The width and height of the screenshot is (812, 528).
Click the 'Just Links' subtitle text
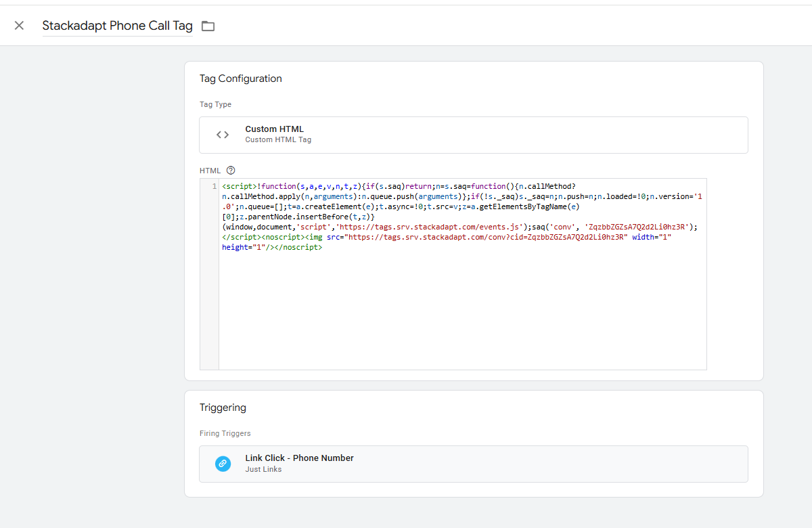coord(263,469)
